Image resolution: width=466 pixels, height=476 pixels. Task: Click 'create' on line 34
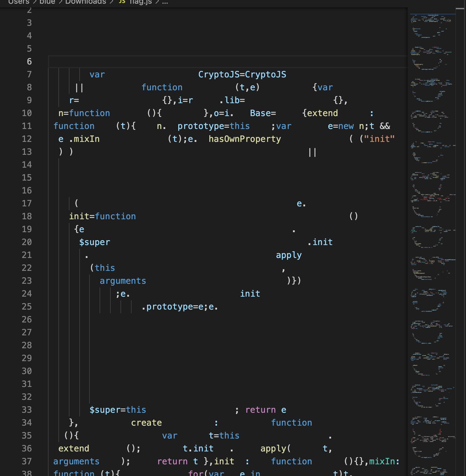pos(146,423)
